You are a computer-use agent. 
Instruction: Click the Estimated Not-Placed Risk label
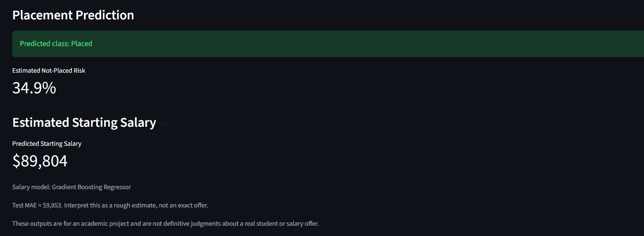tap(49, 70)
